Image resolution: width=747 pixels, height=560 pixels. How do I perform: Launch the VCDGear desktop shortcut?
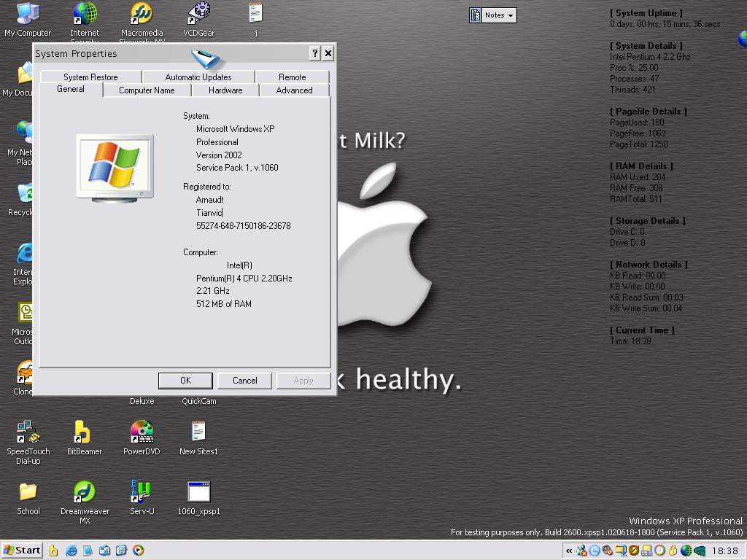point(198,14)
